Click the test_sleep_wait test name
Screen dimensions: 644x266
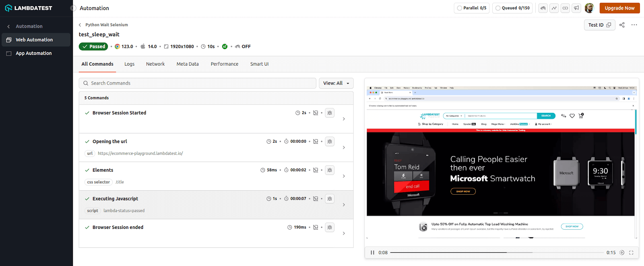(99, 35)
